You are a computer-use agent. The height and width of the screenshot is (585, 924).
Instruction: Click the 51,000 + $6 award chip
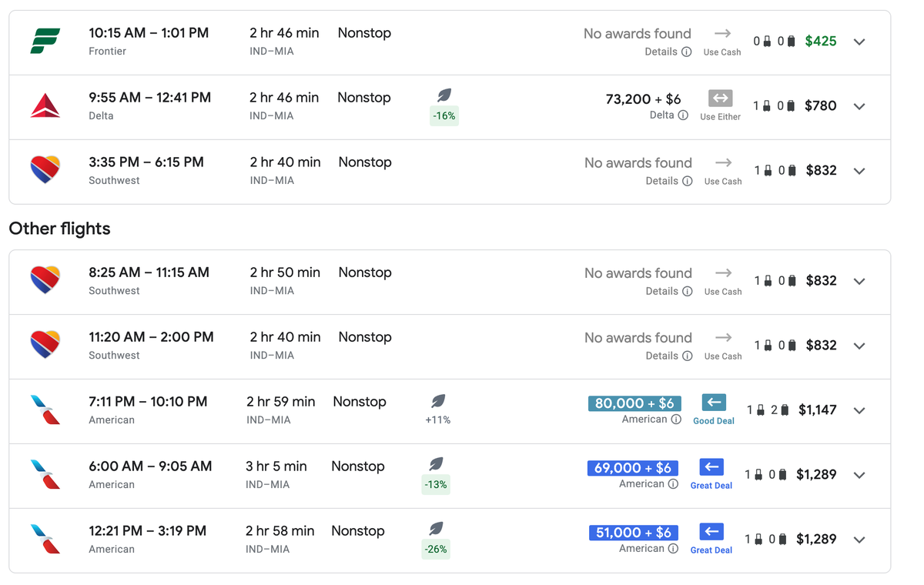(633, 533)
